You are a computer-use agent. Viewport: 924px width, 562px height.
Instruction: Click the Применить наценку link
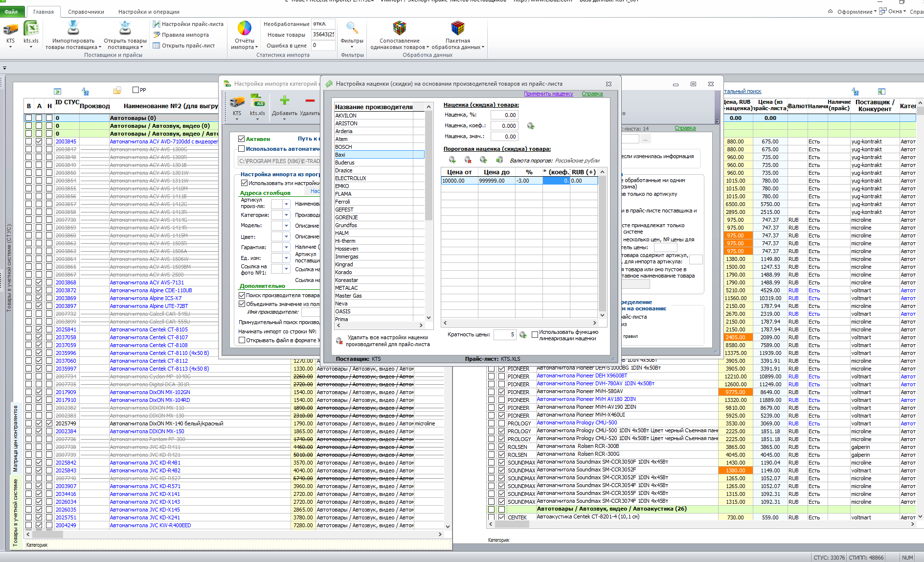548,94
